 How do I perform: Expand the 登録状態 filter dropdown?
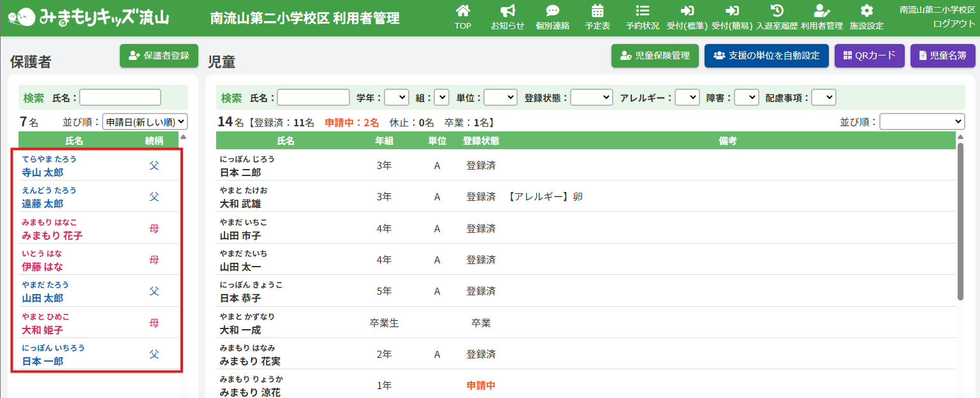pyautogui.click(x=591, y=98)
